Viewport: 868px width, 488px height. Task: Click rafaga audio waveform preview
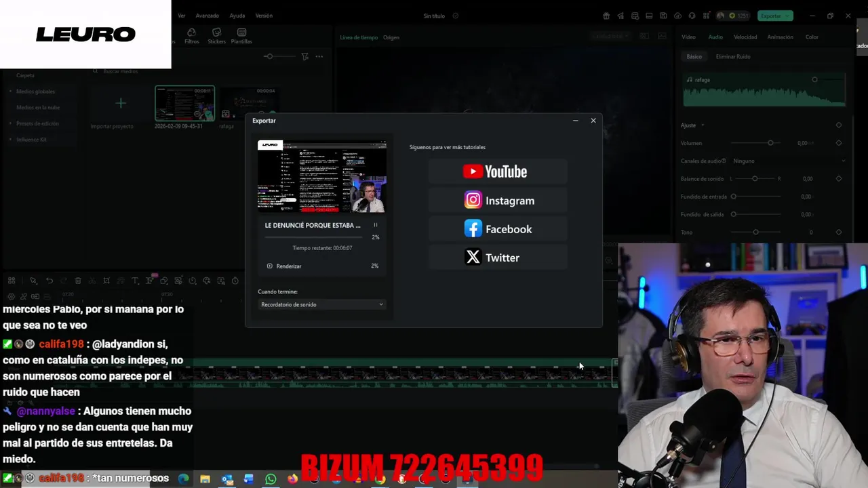tap(764, 91)
